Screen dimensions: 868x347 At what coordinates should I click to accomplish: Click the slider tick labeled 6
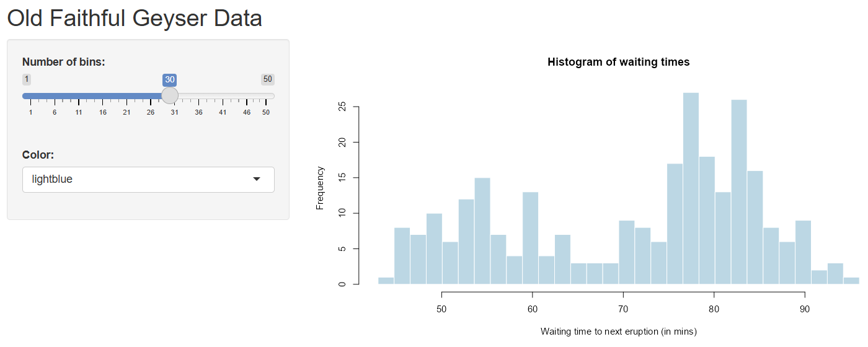coord(55,112)
